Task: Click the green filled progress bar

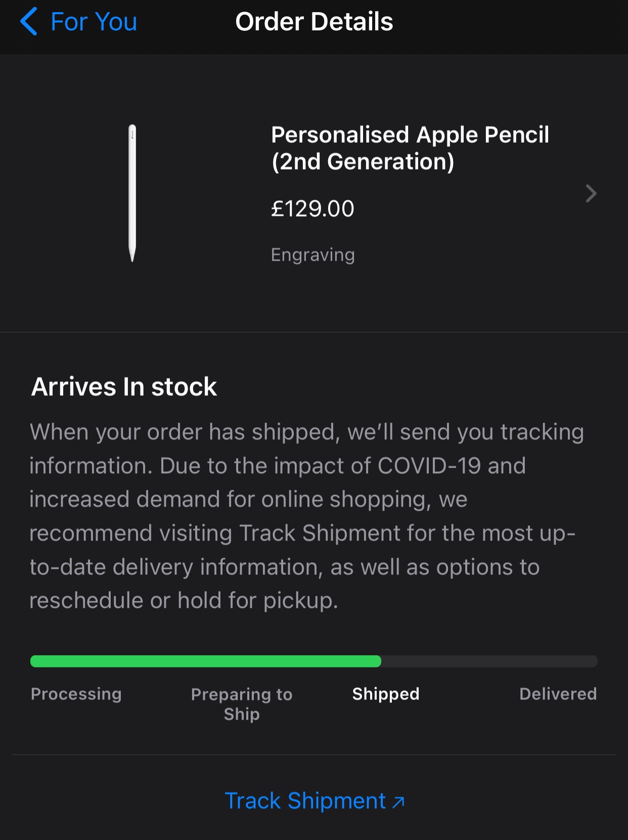Action: (x=205, y=661)
